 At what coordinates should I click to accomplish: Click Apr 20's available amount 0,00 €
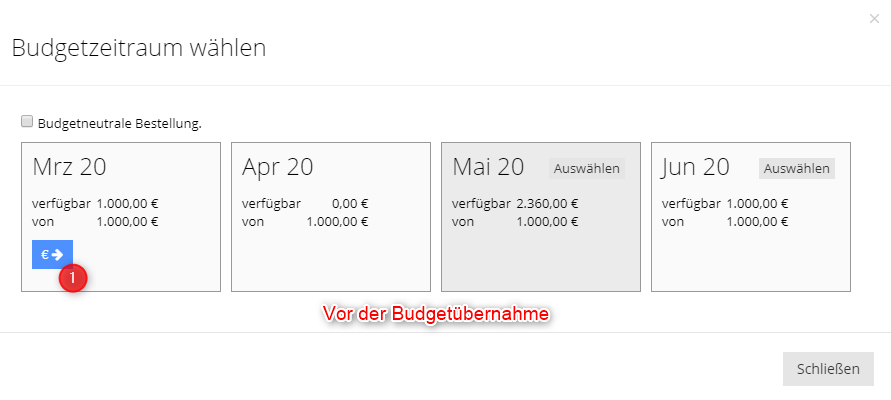350,203
